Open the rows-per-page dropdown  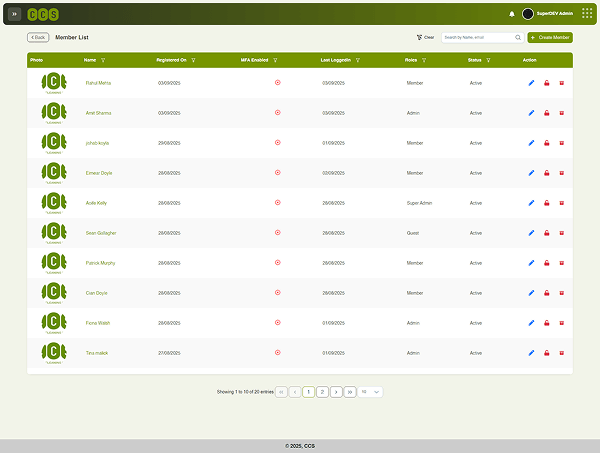(371, 392)
